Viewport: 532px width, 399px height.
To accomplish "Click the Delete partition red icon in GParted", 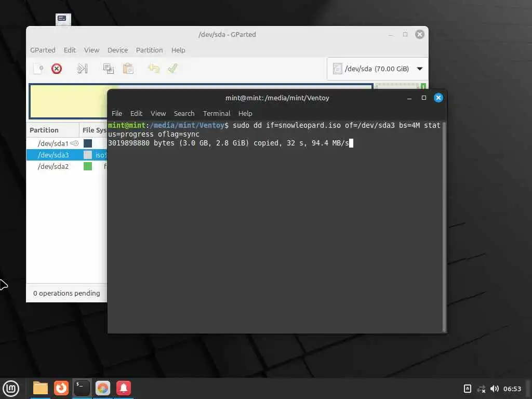I will pyautogui.click(x=57, y=69).
